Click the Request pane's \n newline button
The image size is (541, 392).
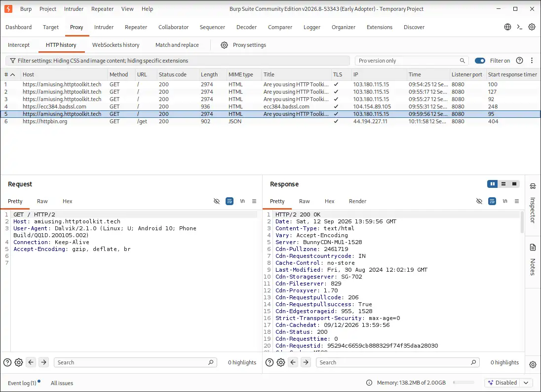point(242,201)
